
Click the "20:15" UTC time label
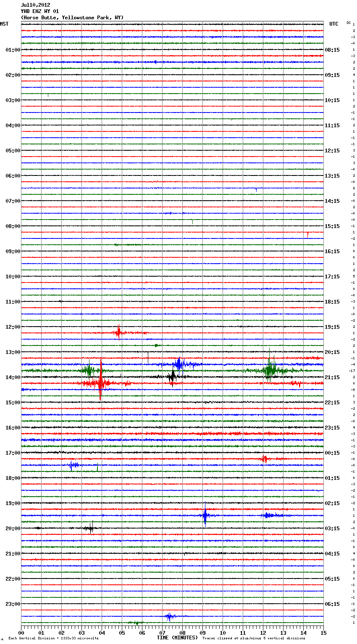point(332,352)
